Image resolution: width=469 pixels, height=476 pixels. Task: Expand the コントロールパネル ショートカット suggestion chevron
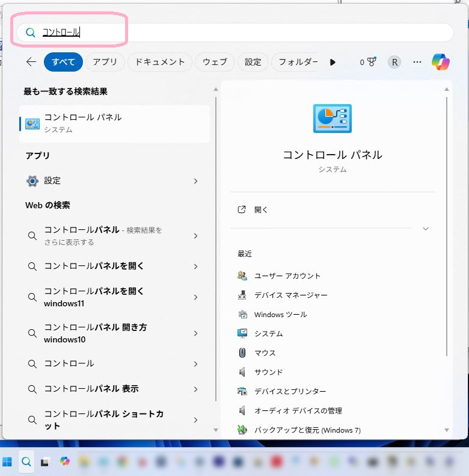(x=195, y=420)
